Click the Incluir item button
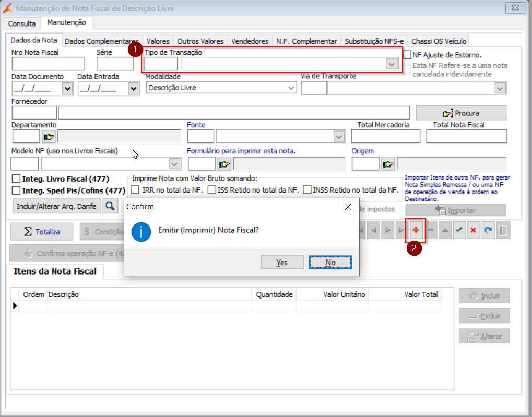 tap(484, 296)
